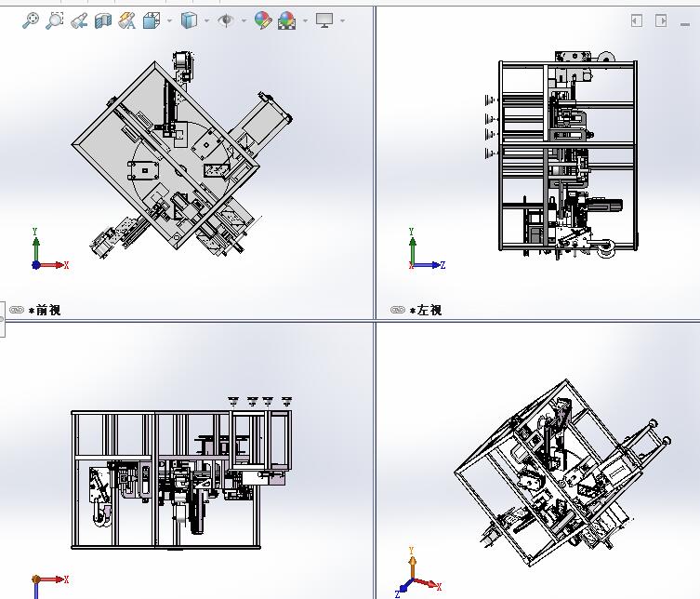Click the left-arrow panel toggle button
Viewport: 700px width, 599px height.
[x=637, y=20]
